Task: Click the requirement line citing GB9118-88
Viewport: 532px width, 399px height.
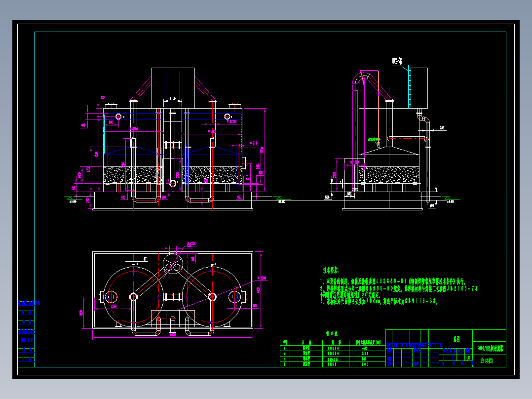Action: coord(380,301)
